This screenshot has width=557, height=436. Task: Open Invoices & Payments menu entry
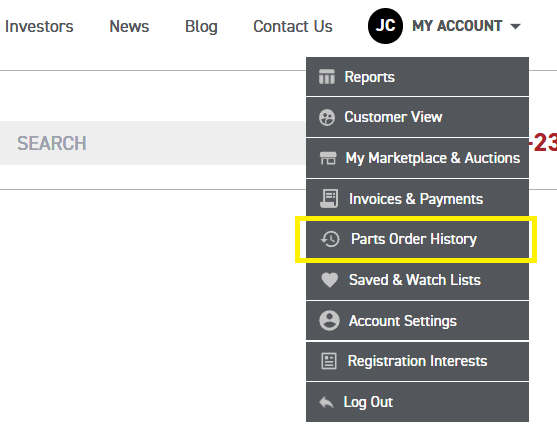(x=417, y=199)
